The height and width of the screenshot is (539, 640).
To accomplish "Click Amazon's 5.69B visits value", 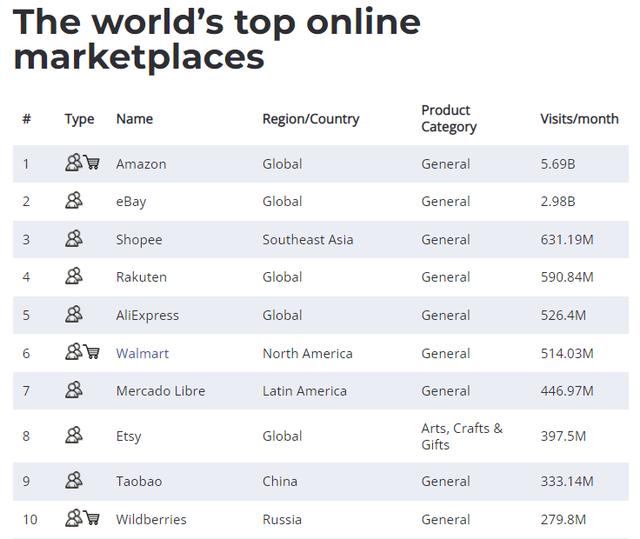I will pos(557,164).
